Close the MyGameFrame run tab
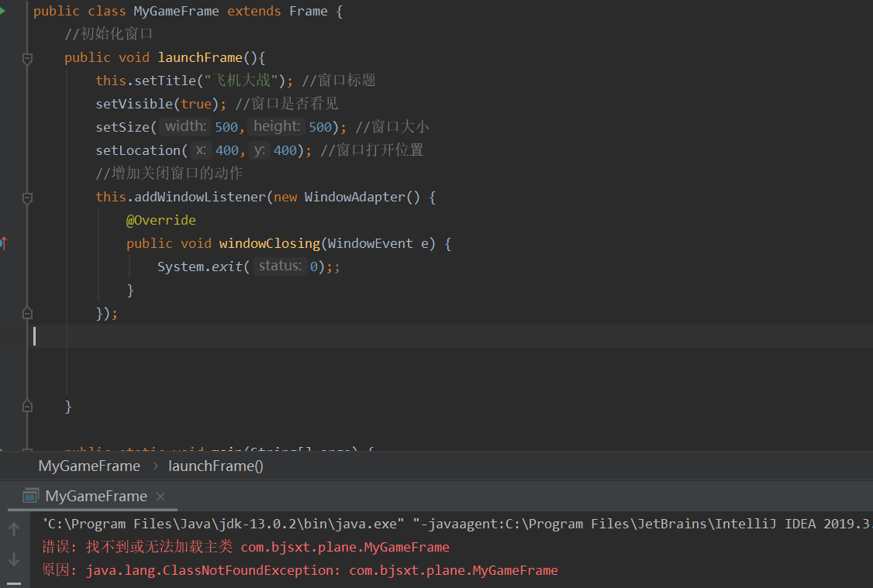The height and width of the screenshot is (588, 873). 160,497
